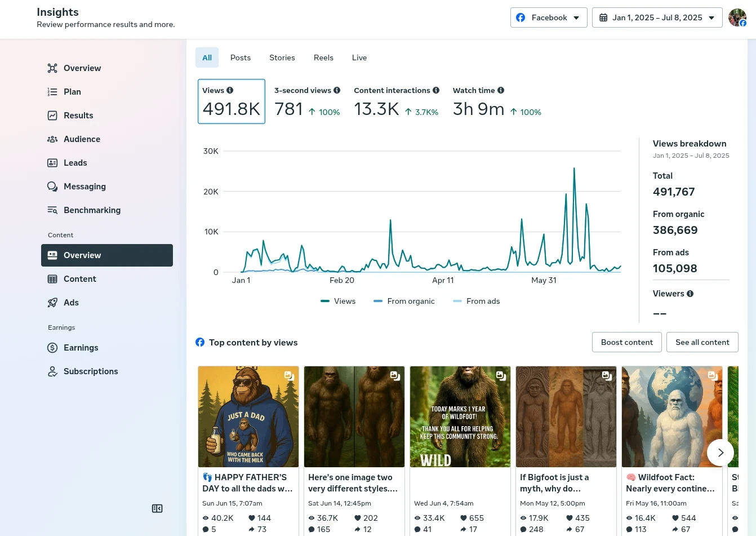This screenshot has width=756, height=536.
Task: Open the Wildfoot 1 year post thumbnail
Action: tap(460, 417)
